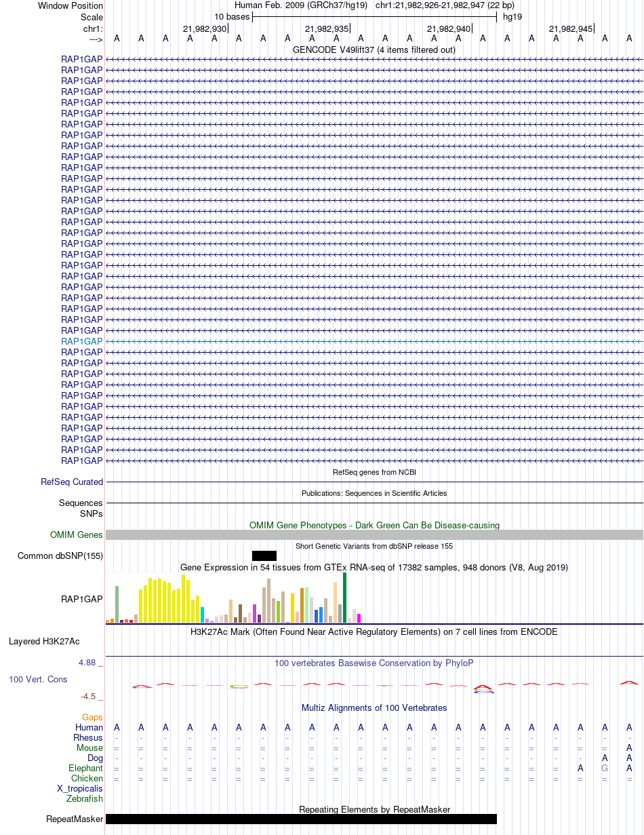Click the Rhesus alignment row label
This screenshot has width=644, height=835.
[x=88, y=737]
